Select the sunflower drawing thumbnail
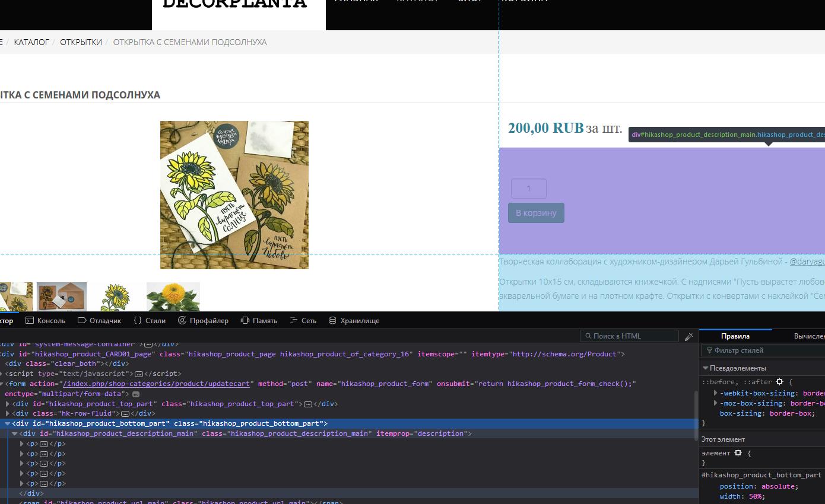 pyautogui.click(x=116, y=296)
